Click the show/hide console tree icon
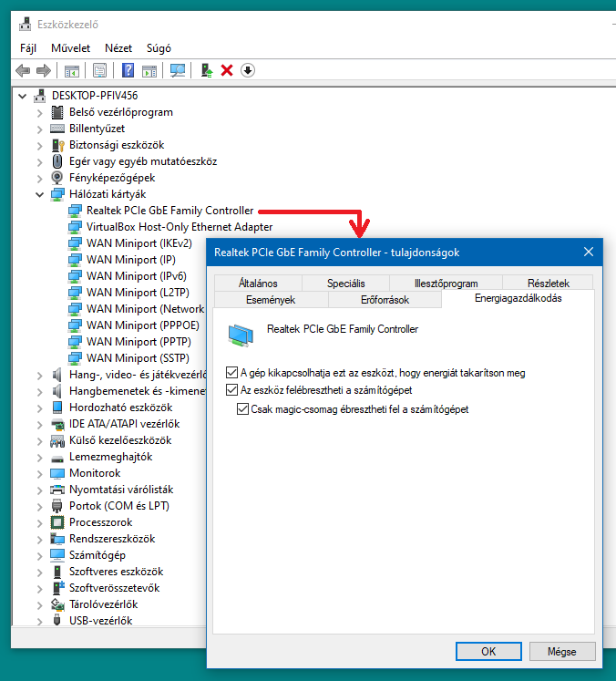Image resolution: width=616 pixels, height=681 pixels. pyautogui.click(x=72, y=70)
